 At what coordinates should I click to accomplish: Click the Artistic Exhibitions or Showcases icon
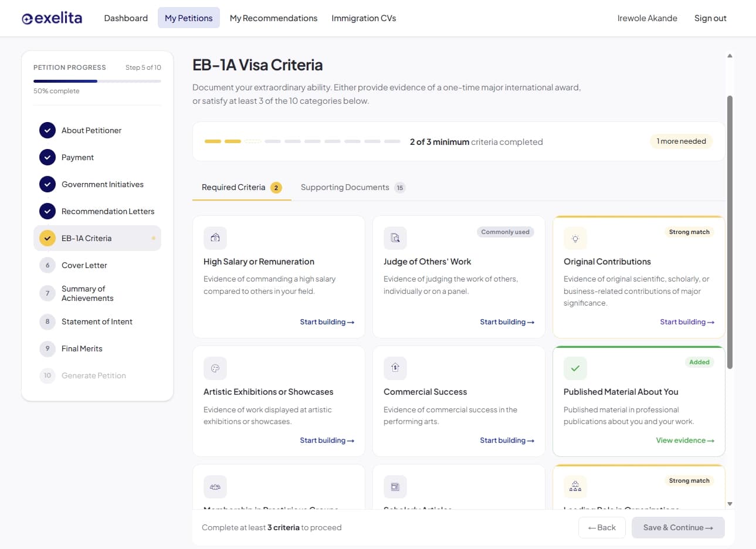tap(215, 368)
